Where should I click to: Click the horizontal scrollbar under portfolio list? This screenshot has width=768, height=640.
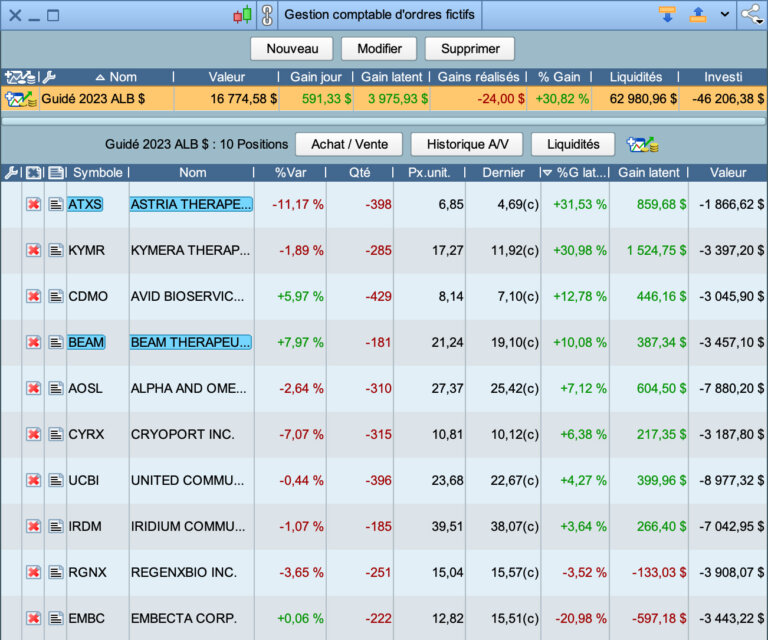(x=384, y=121)
